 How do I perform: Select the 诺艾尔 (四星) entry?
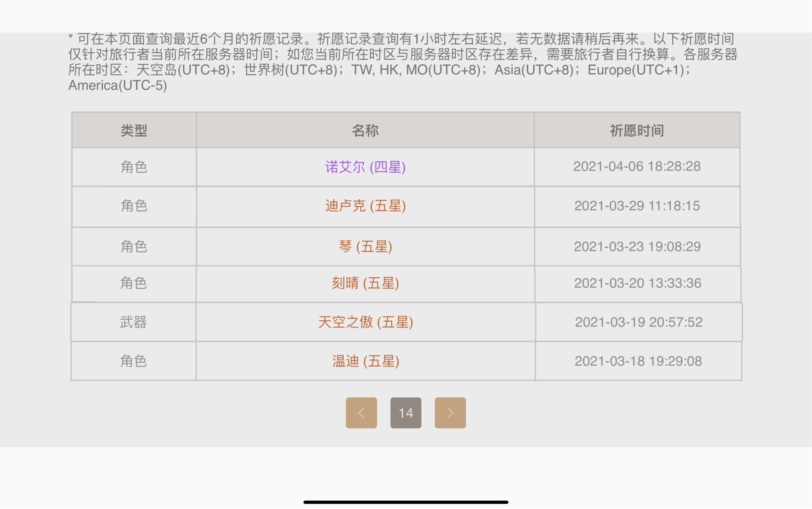pos(365,167)
